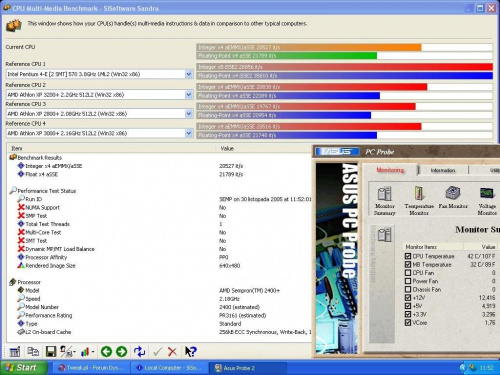Toggle the VCore monitor checkbox
500x375 pixels.
pyautogui.click(x=408, y=322)
